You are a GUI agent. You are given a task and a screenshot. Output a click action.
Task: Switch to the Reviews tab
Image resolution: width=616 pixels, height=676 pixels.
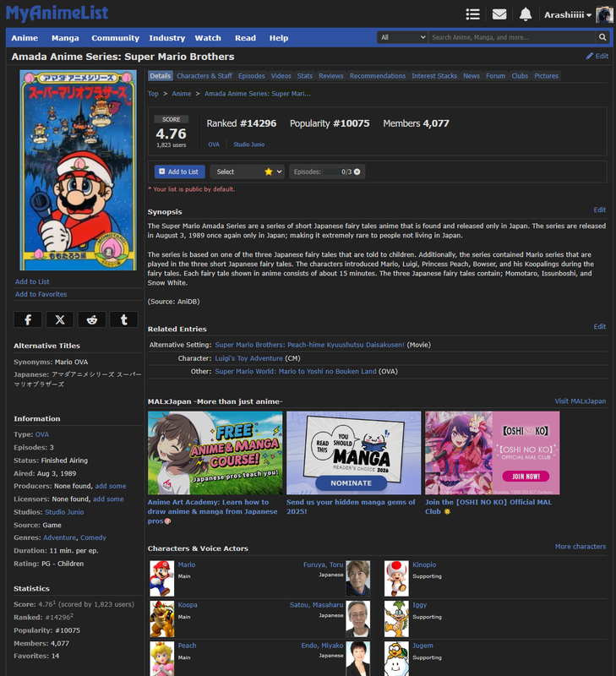pos(331,76)
